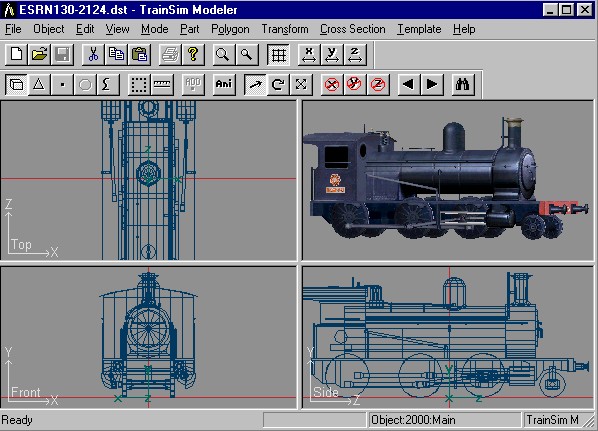This screenshot has width=598, height=431.
Task: Click inside the Side wireframe viewport
Action: [448, 338]
